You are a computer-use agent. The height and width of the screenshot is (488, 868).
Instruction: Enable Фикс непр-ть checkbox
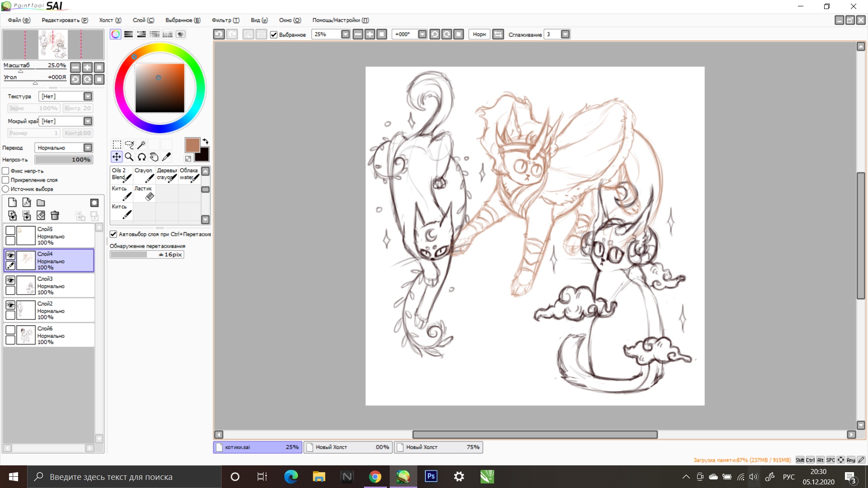[6, 171]
